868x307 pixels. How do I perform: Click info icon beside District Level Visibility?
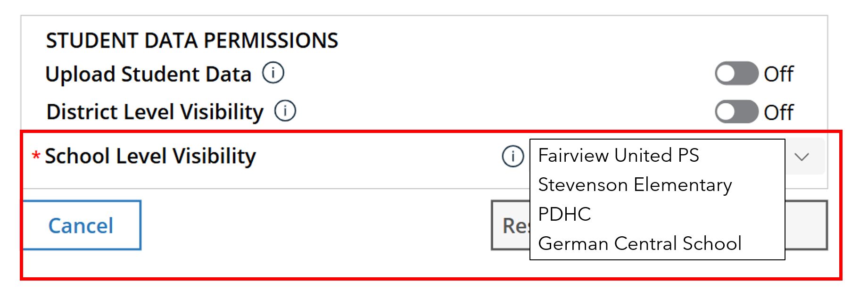285,111
